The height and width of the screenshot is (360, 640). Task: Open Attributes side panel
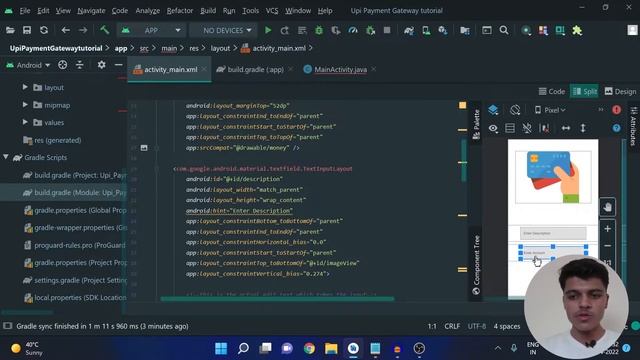[x=633, y=126]
